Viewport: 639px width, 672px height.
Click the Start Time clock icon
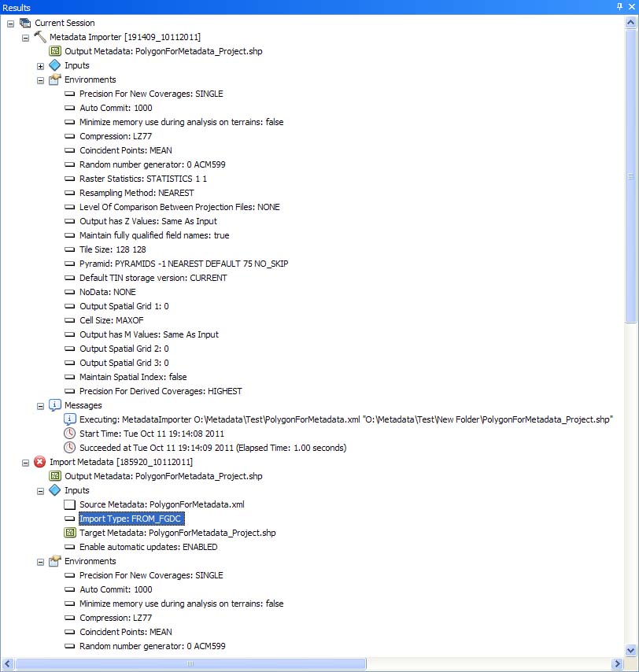70,434
